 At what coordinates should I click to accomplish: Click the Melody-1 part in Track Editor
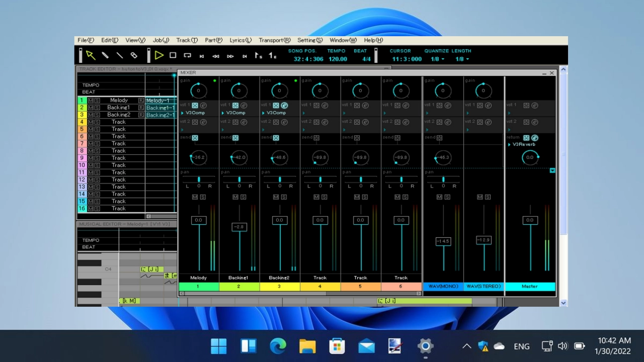pyautogui.click(x=160, y=101)
